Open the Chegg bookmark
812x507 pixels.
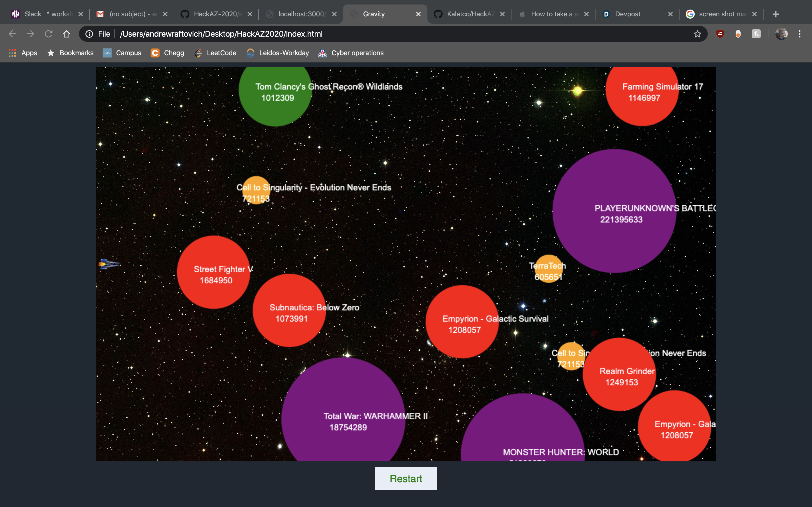coord(167,53)
